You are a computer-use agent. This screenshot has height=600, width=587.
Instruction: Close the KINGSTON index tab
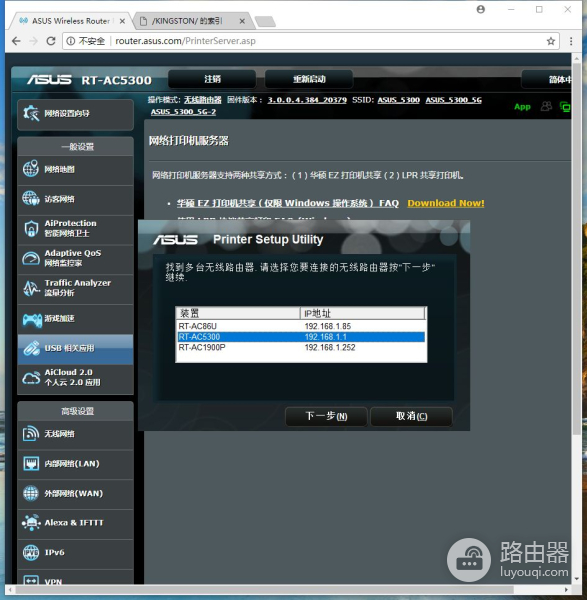click(x=242, y=21)
